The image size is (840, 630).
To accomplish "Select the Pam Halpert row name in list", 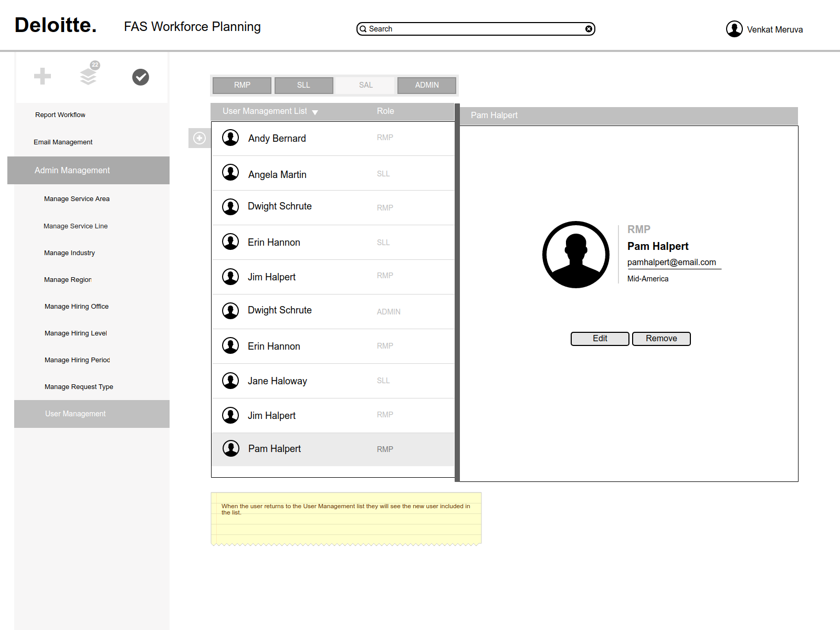I will click(x=274, y=448).
